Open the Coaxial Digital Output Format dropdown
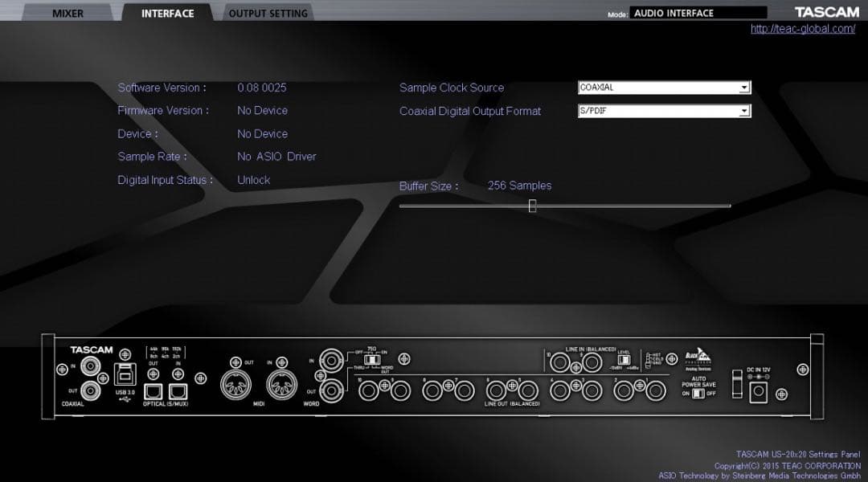The width and height of the screenshot is (868, 482). point(744,111)
